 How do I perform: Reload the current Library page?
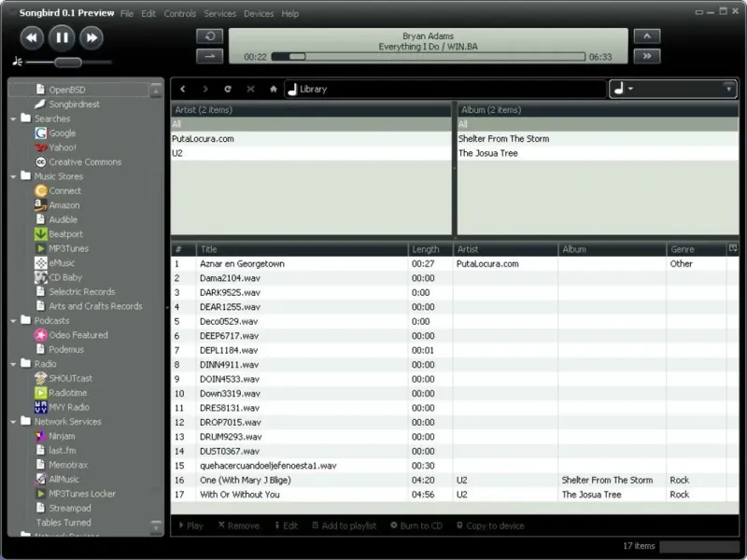(x=228, y=89)
